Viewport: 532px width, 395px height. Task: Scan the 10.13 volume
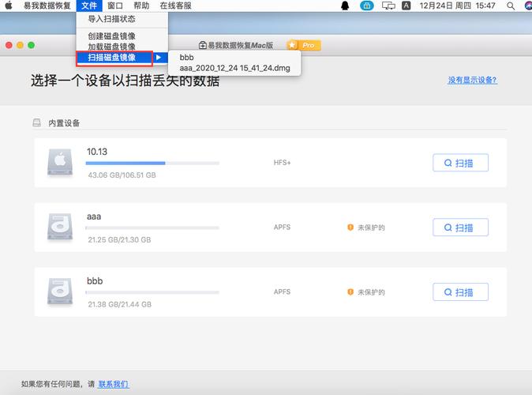(x=460, y=163)
